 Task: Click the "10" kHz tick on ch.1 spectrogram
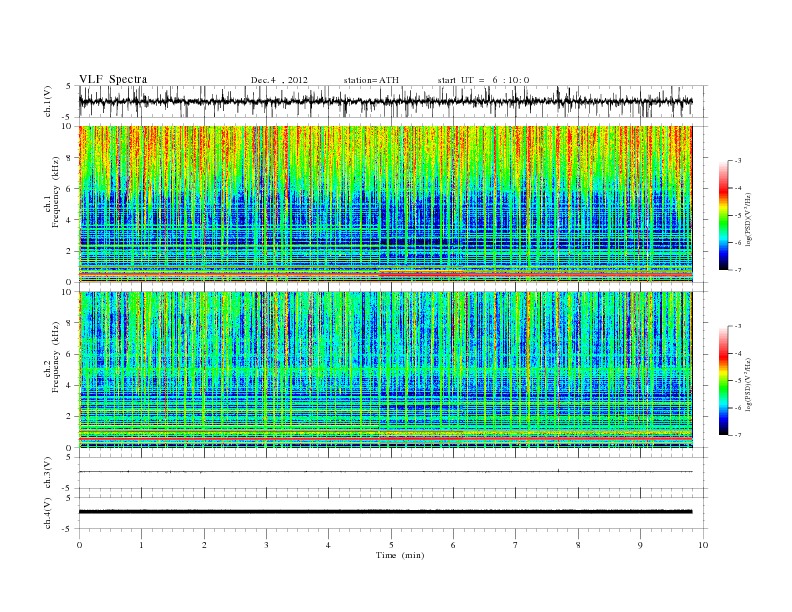point(69,126)
